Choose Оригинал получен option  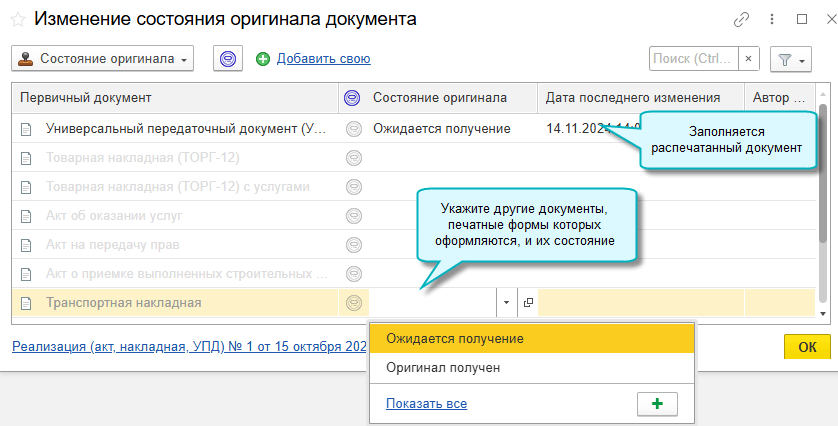pos(443,368)
